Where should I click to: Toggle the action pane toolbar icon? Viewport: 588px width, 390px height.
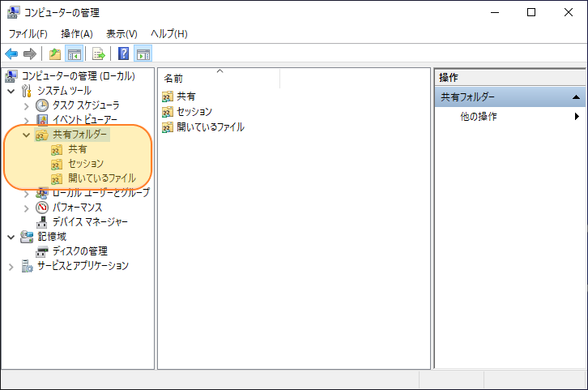(143, 54)
